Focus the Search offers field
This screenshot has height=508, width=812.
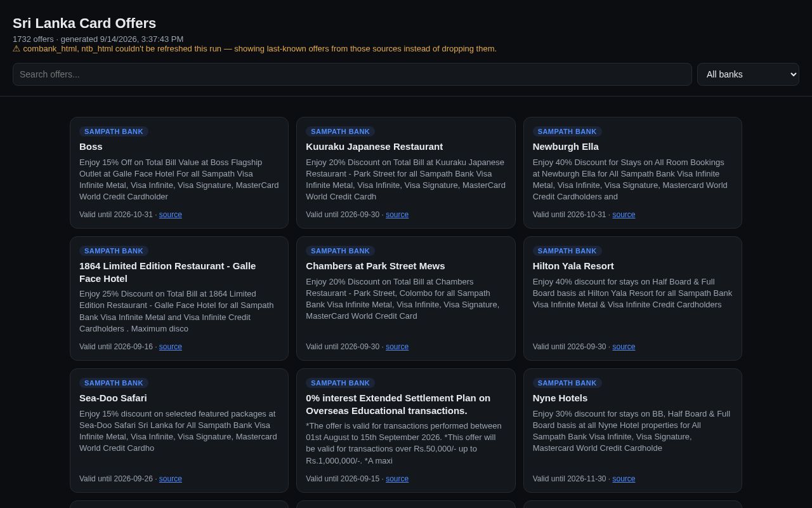pyautogui.click(x=352, y=74)
